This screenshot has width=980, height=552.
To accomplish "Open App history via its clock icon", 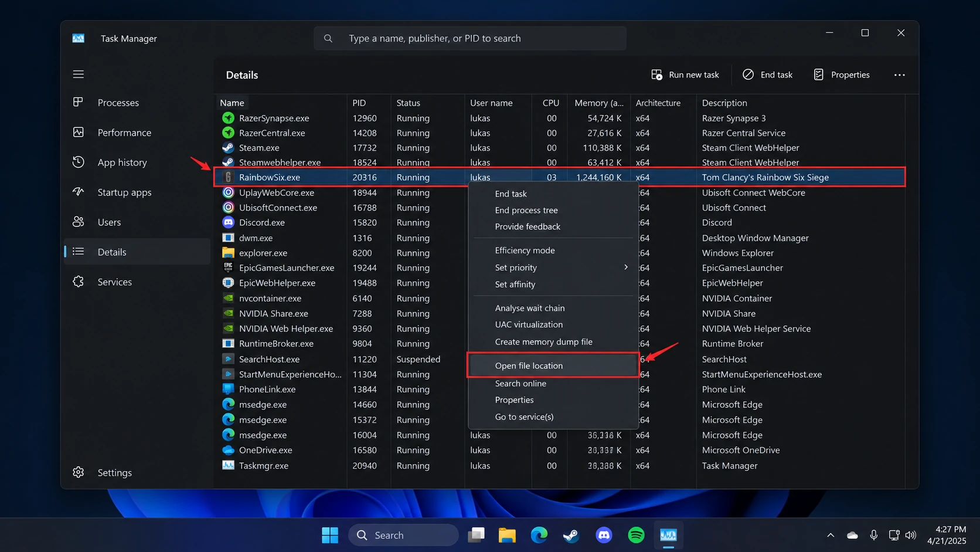I will click(78, 162).
